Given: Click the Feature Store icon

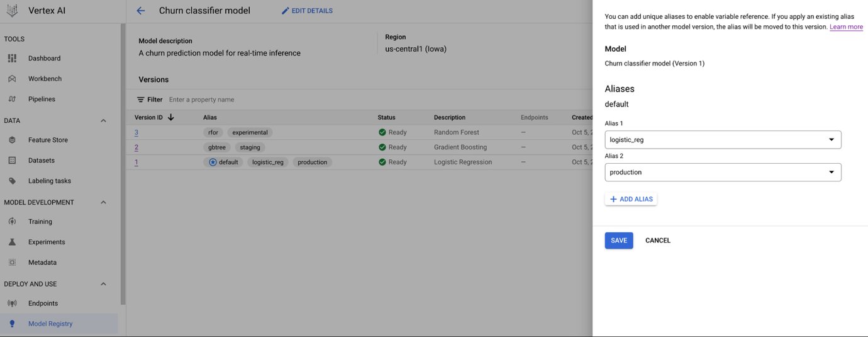Looking at the screenshot, I should (12, 140).
